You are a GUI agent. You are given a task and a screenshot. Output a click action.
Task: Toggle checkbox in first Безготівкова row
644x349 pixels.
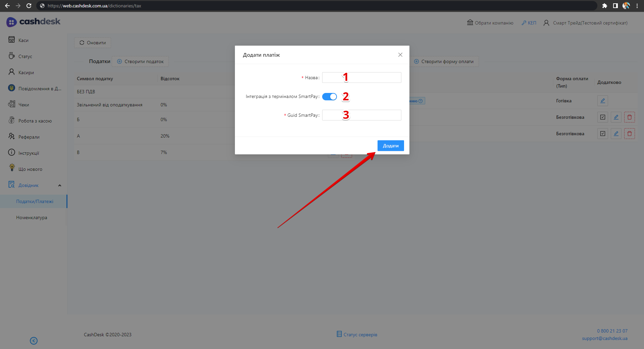602,117
